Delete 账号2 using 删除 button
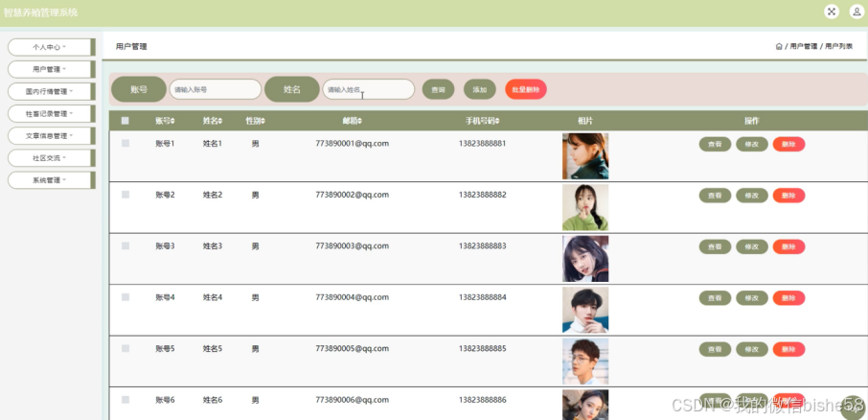Screen dimensions: 868x420 [788, 196]
